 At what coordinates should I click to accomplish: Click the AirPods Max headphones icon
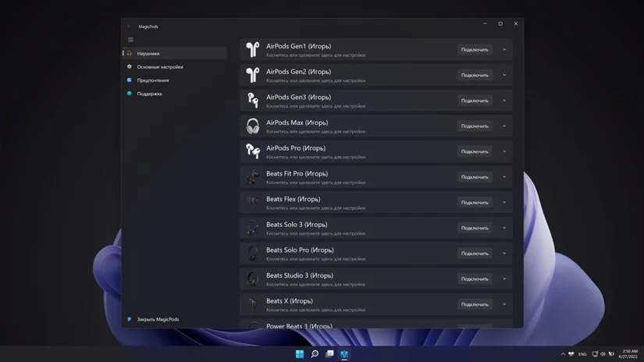[x=252, y=126]
